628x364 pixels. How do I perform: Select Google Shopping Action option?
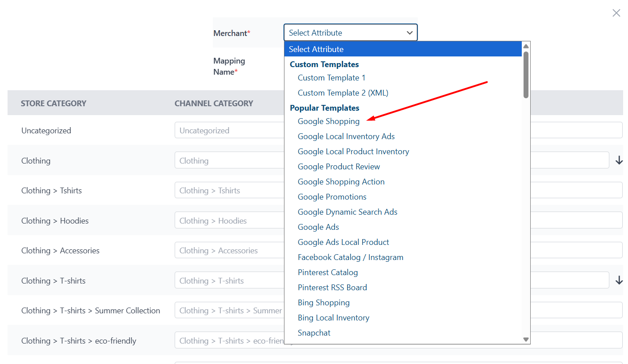341,182
